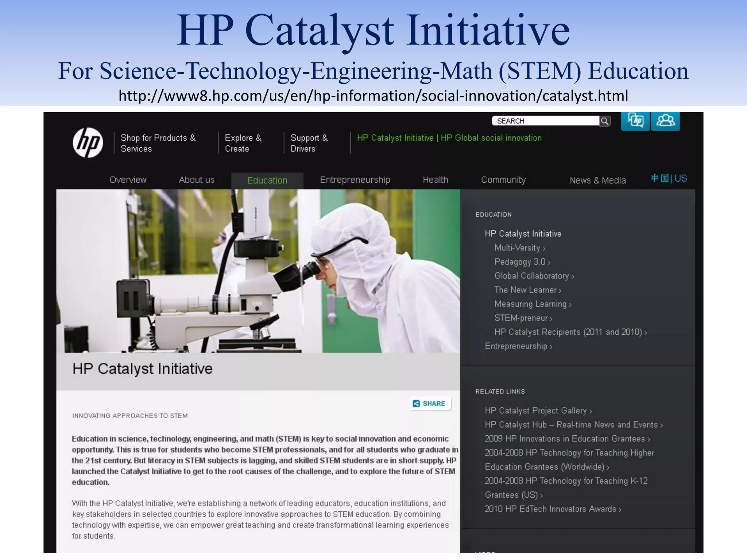Switch to the US language link
Screen dimensions: 747x560
tap(681, 178)
